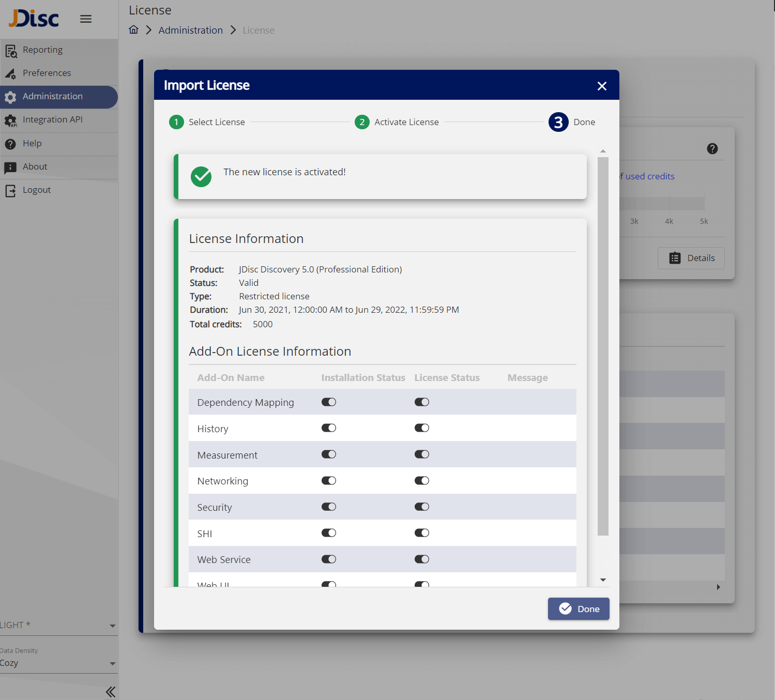Click the hamburger menu icon
This screenshot has height=700, width=775.
[86, 19]
